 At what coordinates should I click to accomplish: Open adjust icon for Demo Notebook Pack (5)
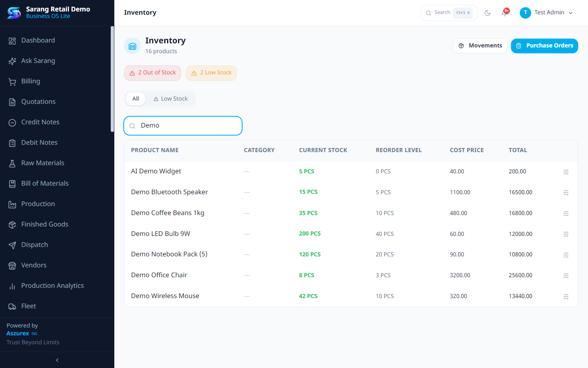(x=566, y=255)
